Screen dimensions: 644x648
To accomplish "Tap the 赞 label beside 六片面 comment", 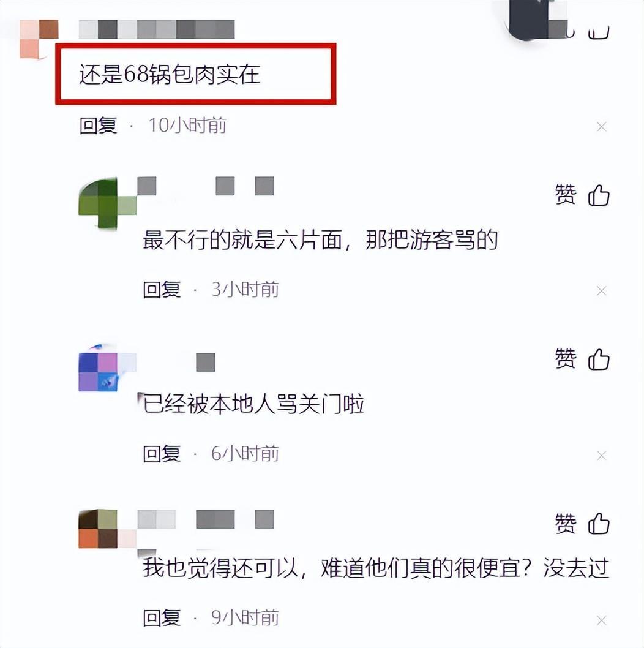I will pyautogui.click(x=566, y=195).
